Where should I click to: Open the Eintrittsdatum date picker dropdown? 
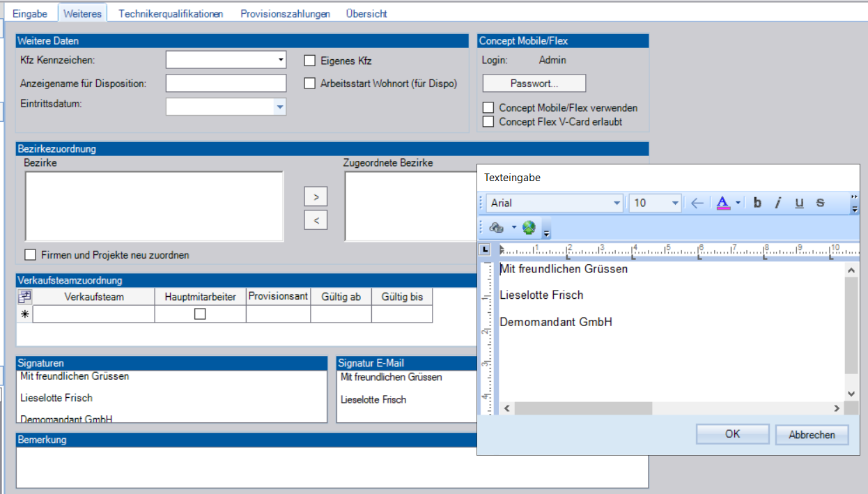pos(279,107)
